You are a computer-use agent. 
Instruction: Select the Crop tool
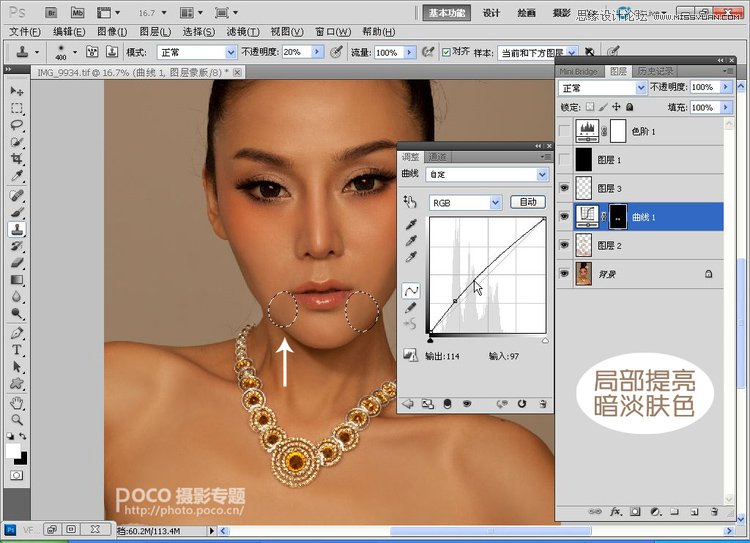point(17,159)
